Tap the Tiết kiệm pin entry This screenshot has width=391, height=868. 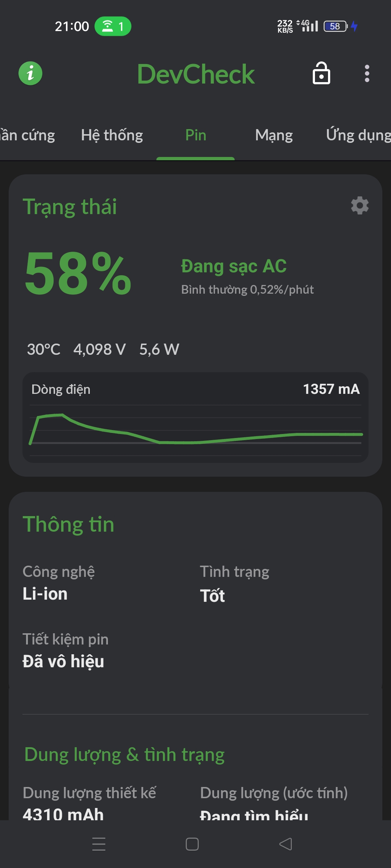65,650
